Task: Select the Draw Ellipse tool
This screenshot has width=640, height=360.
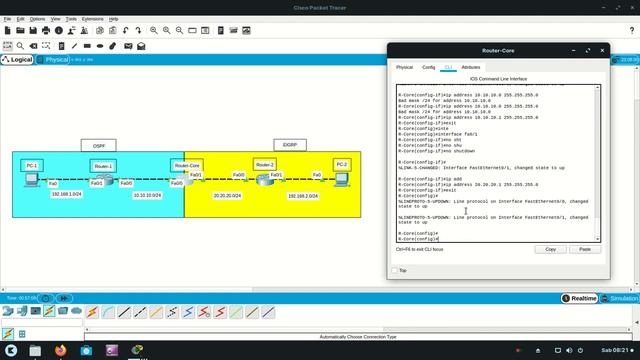Action: point(100,46)
